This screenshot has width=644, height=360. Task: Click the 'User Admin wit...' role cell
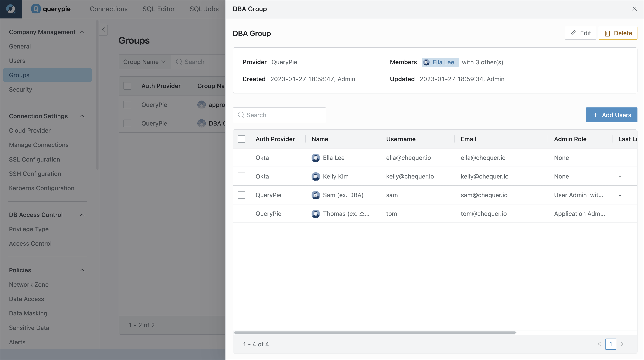[x=579, y=195]
